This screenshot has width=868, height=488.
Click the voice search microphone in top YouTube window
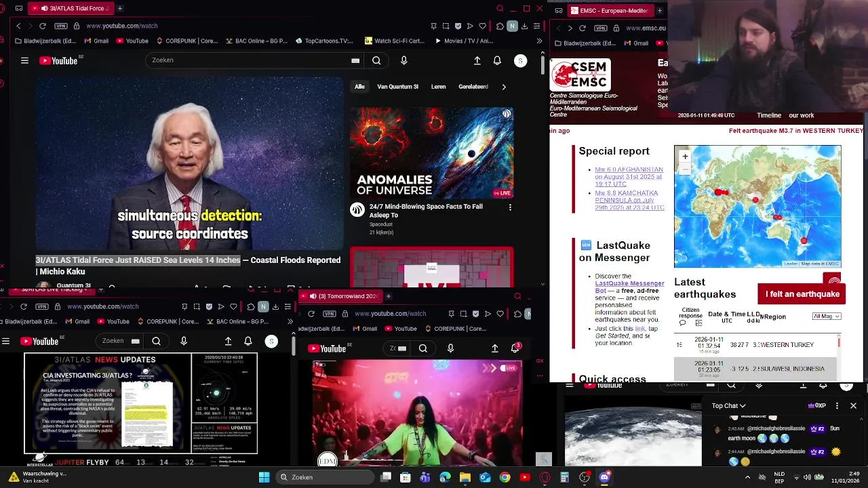point(403,60)
